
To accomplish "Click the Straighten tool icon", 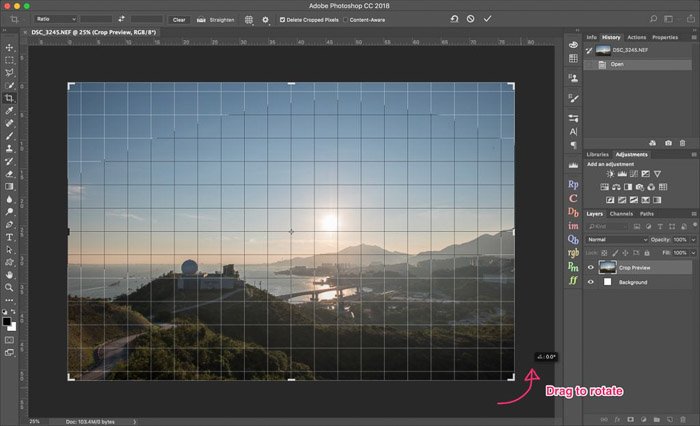I will [x=203, y=19].
